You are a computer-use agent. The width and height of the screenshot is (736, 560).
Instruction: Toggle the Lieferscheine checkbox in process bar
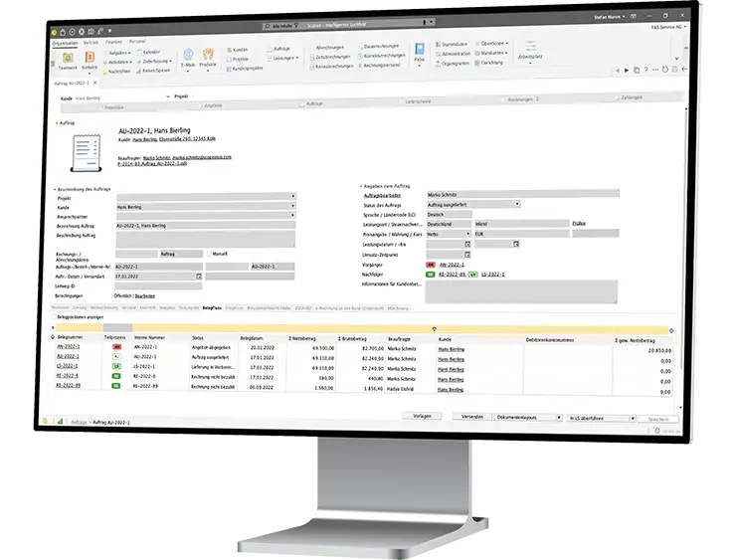coord(402,101)
